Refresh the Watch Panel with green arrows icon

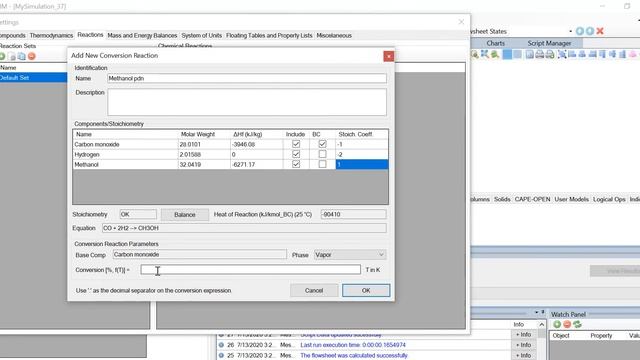coord(577,324)
